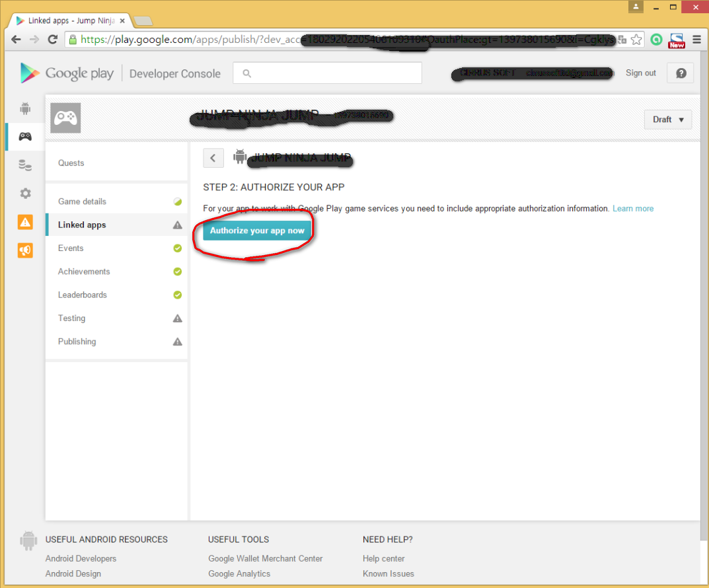The image size is (709, 588).
Task: Open Alerts orange warning sidebar icon
Action: (25, 222)
